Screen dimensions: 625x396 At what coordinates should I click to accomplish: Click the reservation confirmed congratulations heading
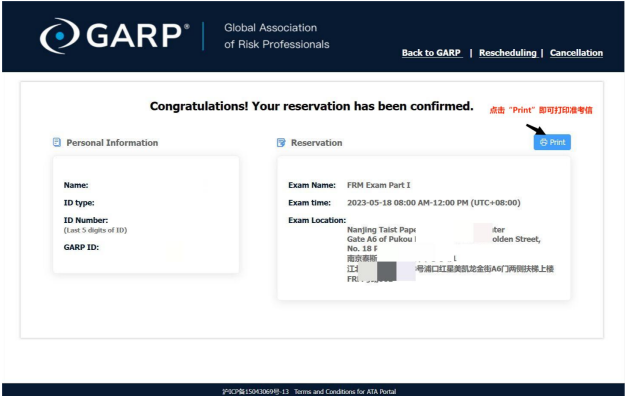click(312, 106)
